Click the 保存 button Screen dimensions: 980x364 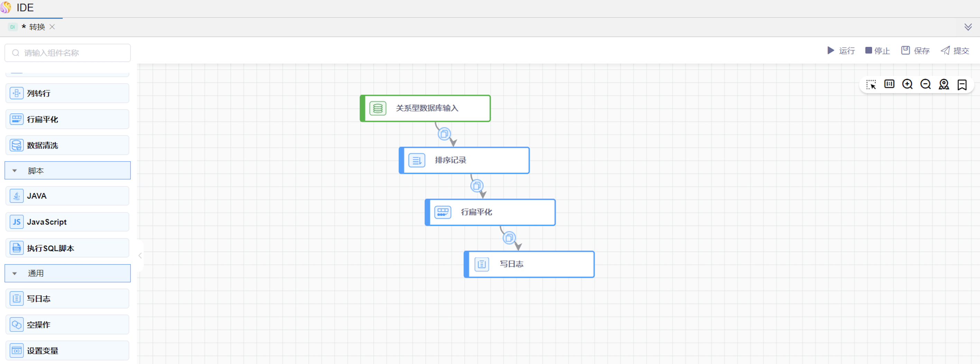click(915, 51)
